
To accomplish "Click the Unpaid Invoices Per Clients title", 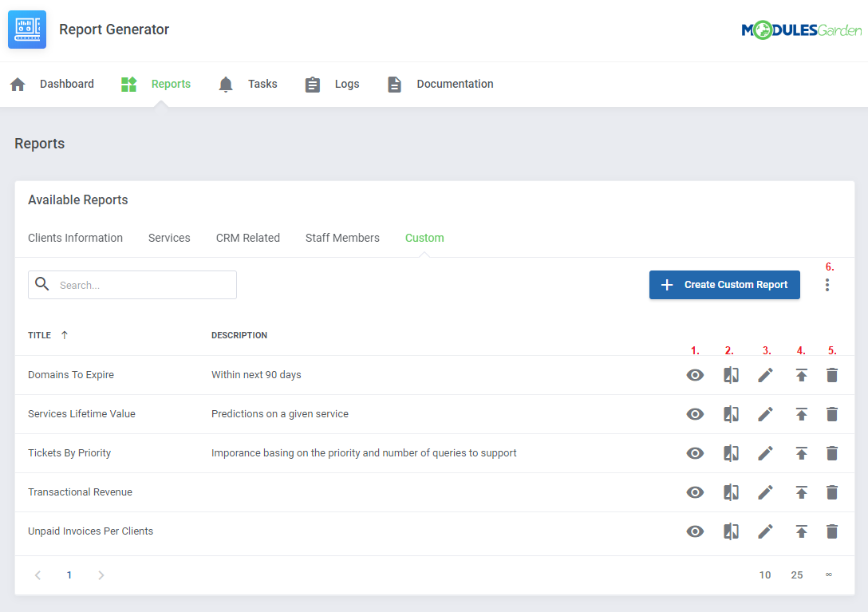I will [x=91, y=531].
